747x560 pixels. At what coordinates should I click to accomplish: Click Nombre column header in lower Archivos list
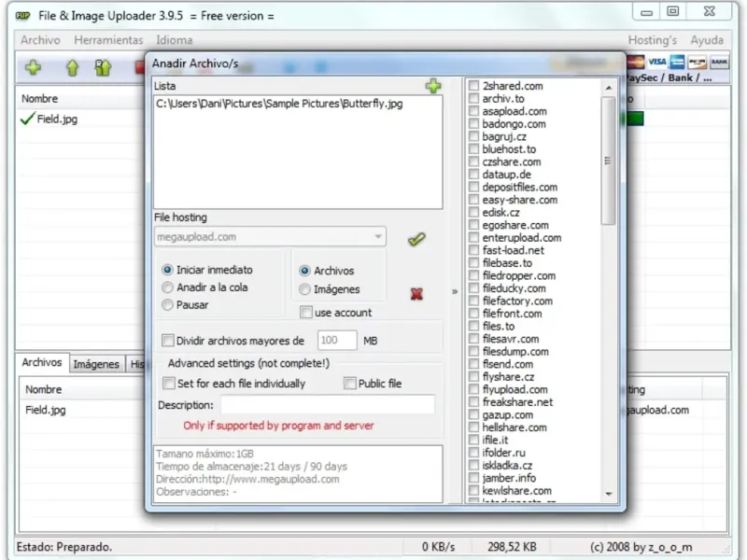(43, 389)
